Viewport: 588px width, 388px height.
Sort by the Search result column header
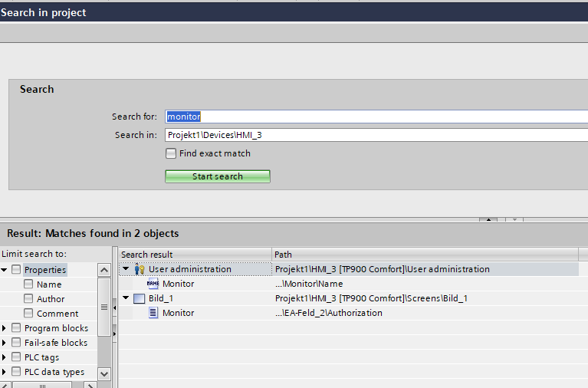pos(195,255)
